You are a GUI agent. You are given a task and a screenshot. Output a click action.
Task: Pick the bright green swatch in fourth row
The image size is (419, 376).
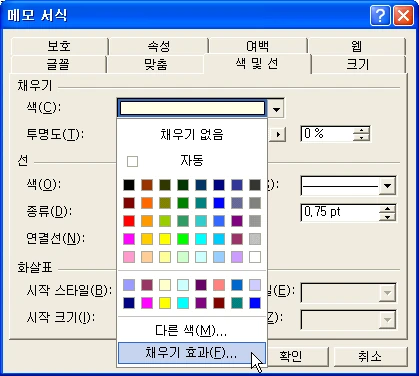point(183,239)
